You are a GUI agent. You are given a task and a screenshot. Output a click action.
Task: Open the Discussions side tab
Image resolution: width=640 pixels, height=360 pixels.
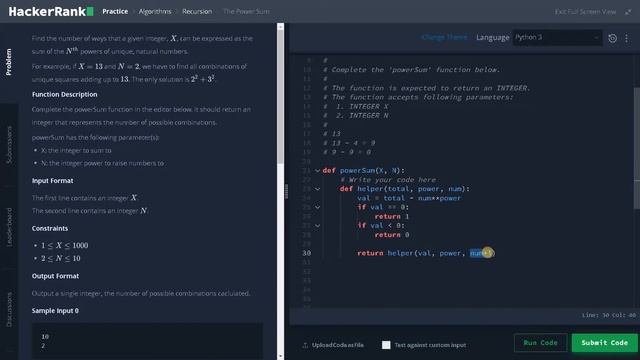9,309
